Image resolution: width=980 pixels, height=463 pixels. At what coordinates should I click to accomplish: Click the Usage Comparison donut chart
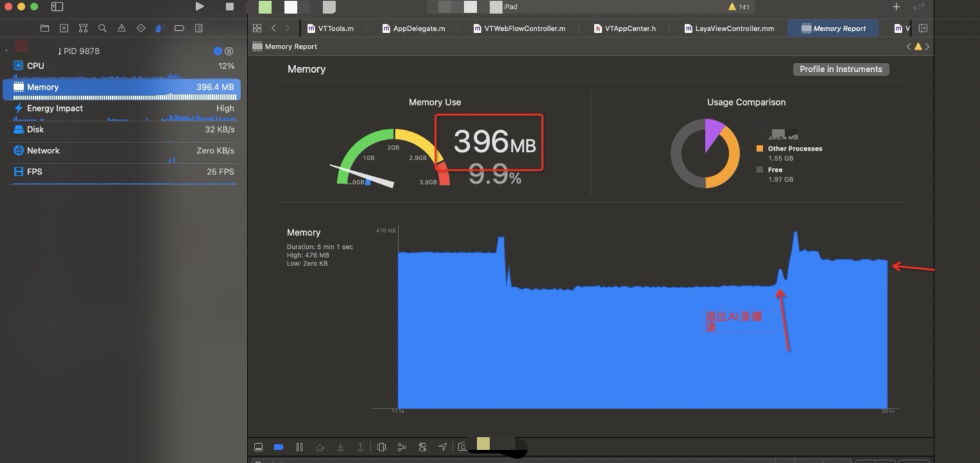(705, 153)
